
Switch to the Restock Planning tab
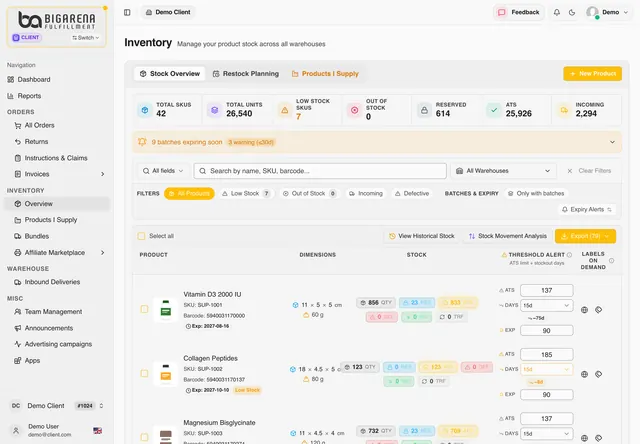click(x=246, y=74)
